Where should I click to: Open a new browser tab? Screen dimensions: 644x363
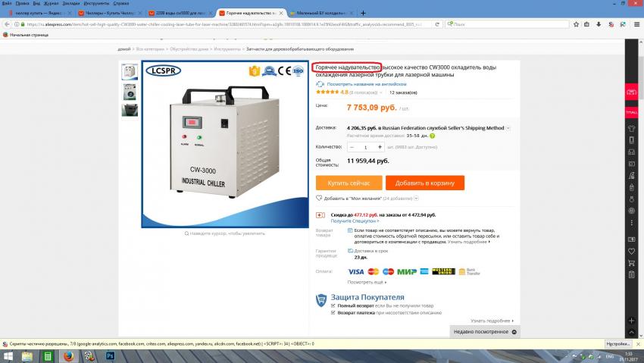pyautogui.click(x=363, y=13)
